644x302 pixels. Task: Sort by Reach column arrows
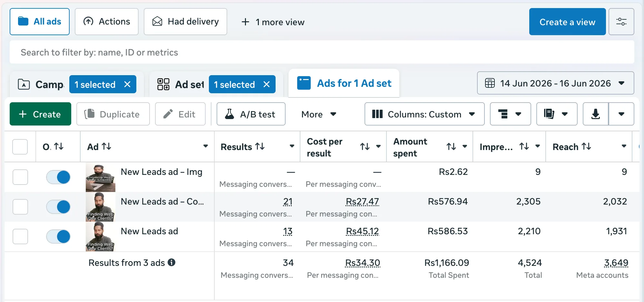(586, 146)
